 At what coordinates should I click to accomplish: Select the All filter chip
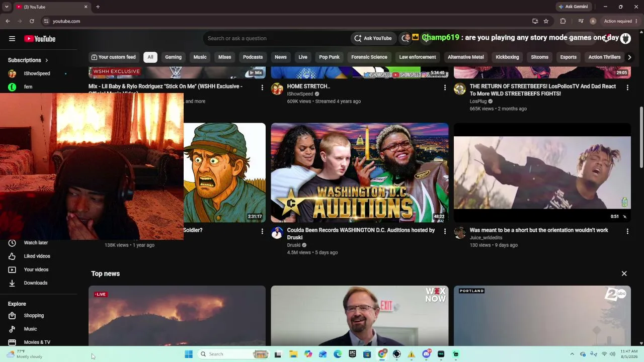pos(150,57)
